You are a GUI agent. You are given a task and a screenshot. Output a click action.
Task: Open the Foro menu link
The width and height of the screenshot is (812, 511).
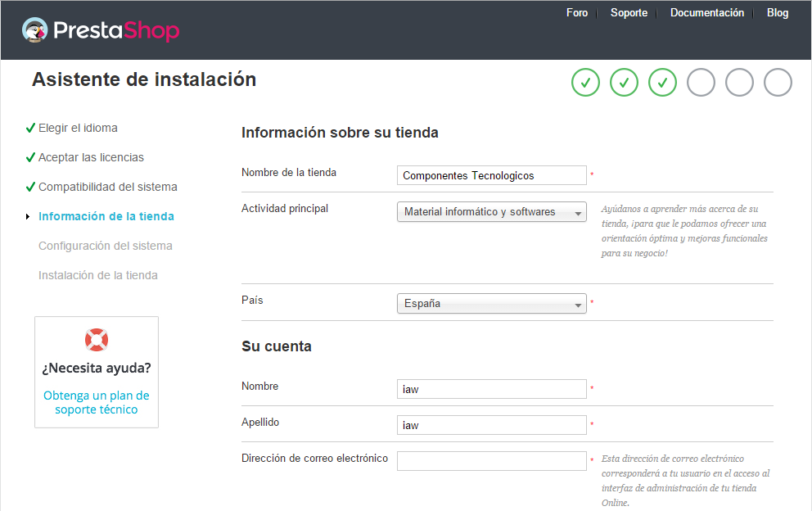click(x=577, y=13)
